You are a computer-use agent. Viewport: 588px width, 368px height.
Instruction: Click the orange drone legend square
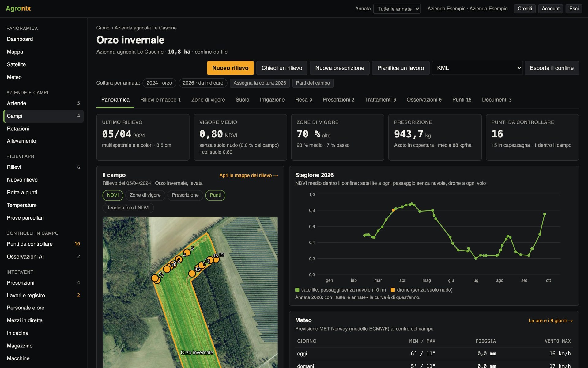(x=393, y=290)
